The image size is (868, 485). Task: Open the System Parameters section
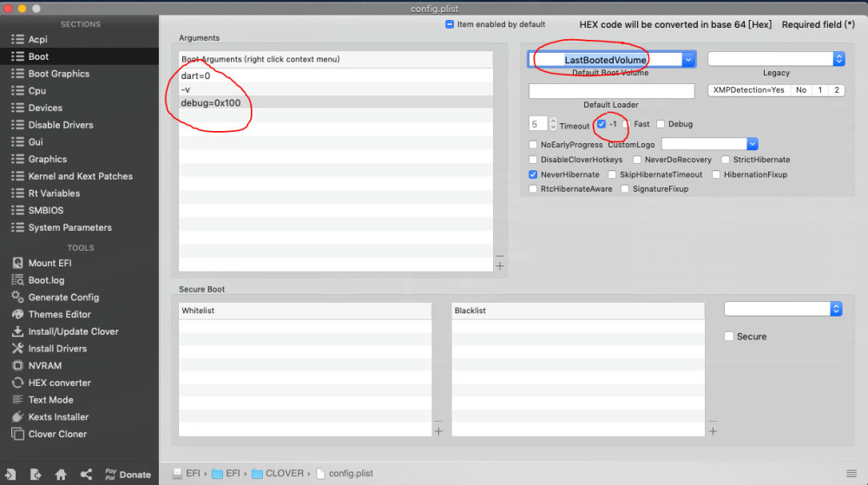(69, 227)
